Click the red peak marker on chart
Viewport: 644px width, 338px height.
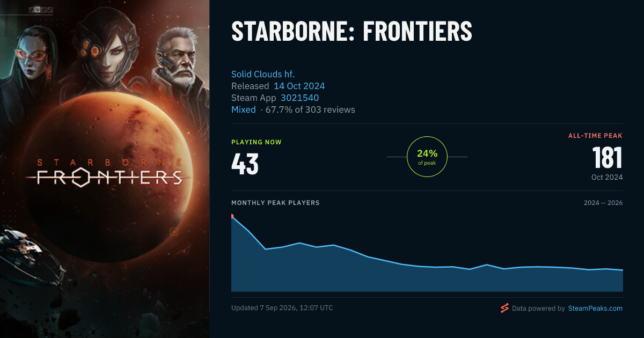[x=232, y=216]
